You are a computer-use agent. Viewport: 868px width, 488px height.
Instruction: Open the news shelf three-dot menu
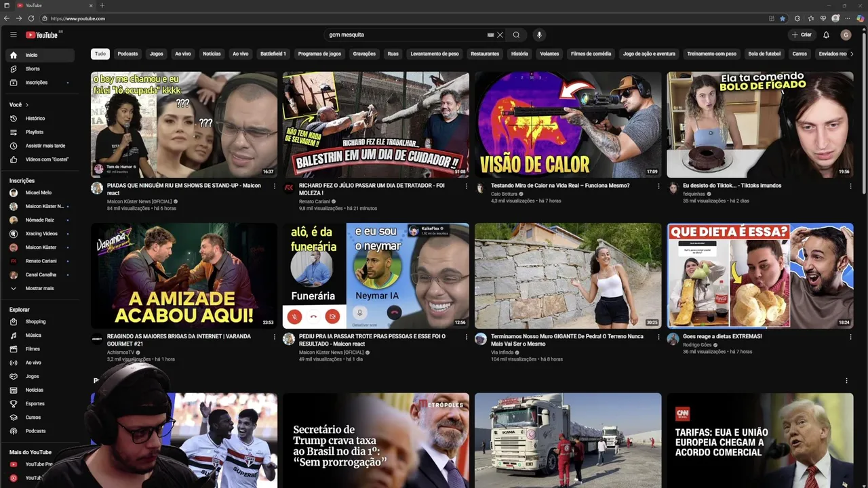(x=846, y=381)
